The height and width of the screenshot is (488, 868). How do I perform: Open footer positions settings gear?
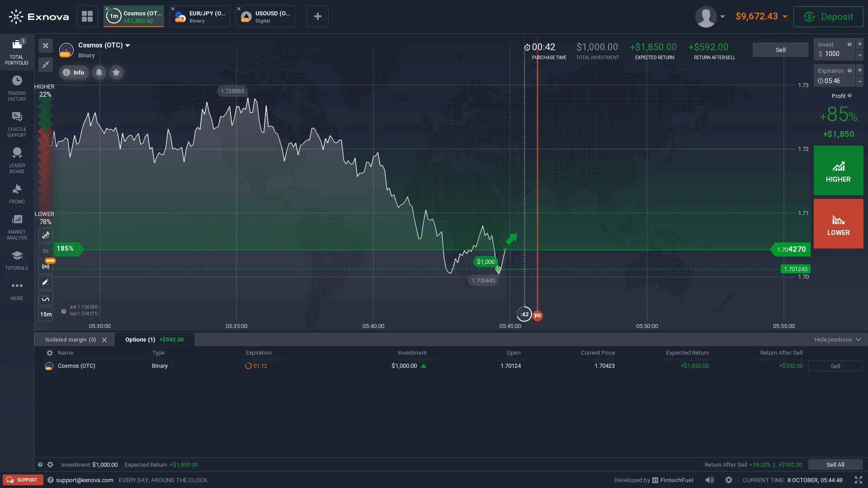(50, 465)
